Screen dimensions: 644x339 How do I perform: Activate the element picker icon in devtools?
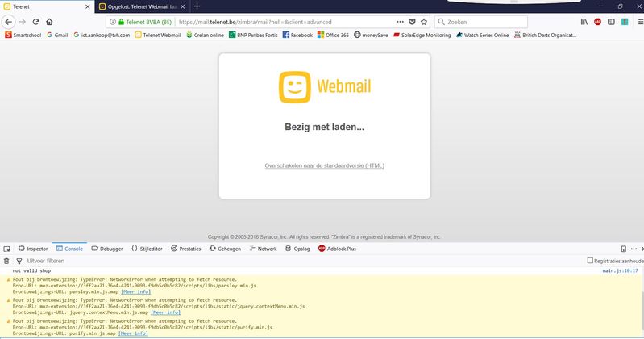pyautogui.click(x=7, y=249)
